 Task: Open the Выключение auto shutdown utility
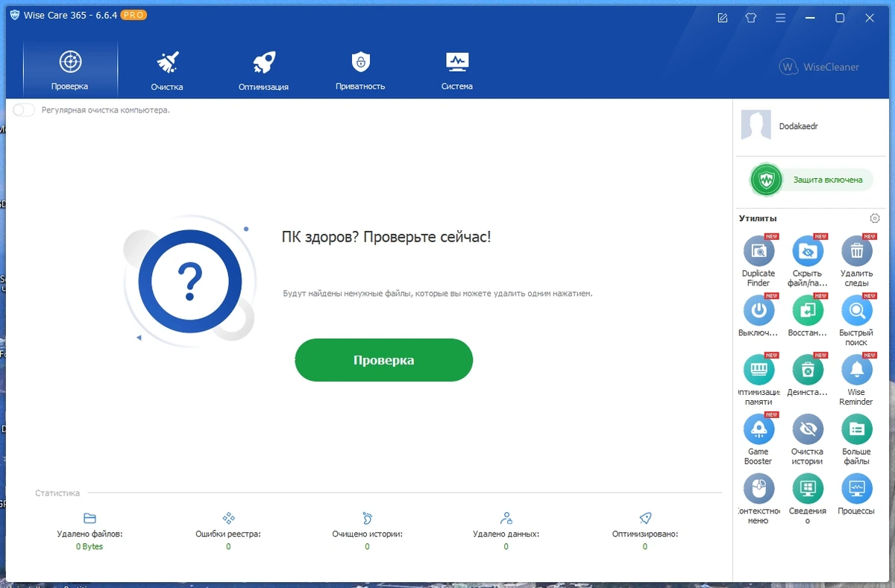pyautogui.click(x=759, y=310)
